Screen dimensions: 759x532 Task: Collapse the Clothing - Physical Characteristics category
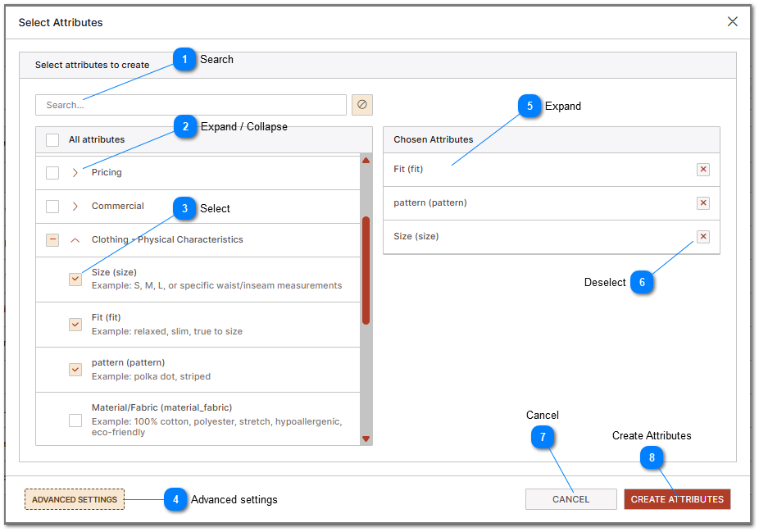click(75, 239)
